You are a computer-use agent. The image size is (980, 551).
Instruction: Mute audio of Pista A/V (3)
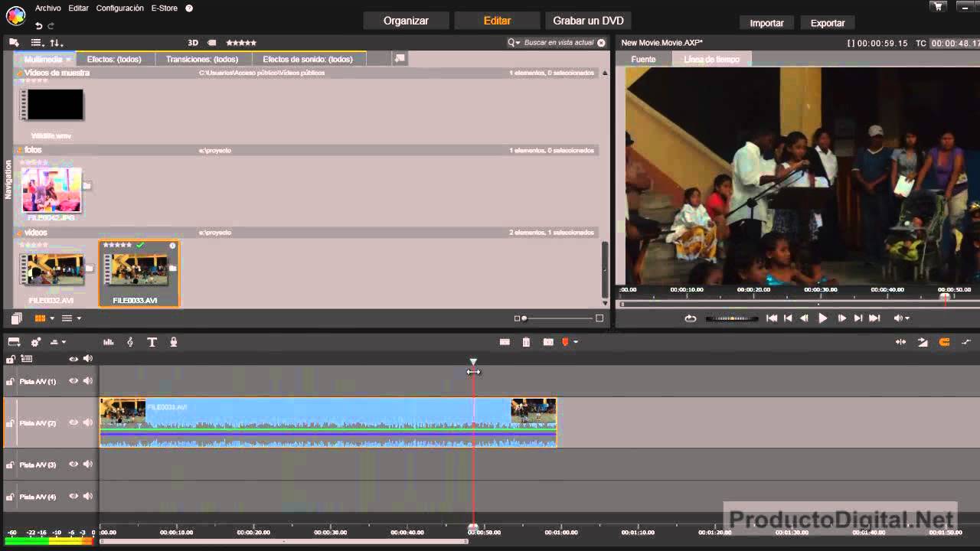(88, 464)
